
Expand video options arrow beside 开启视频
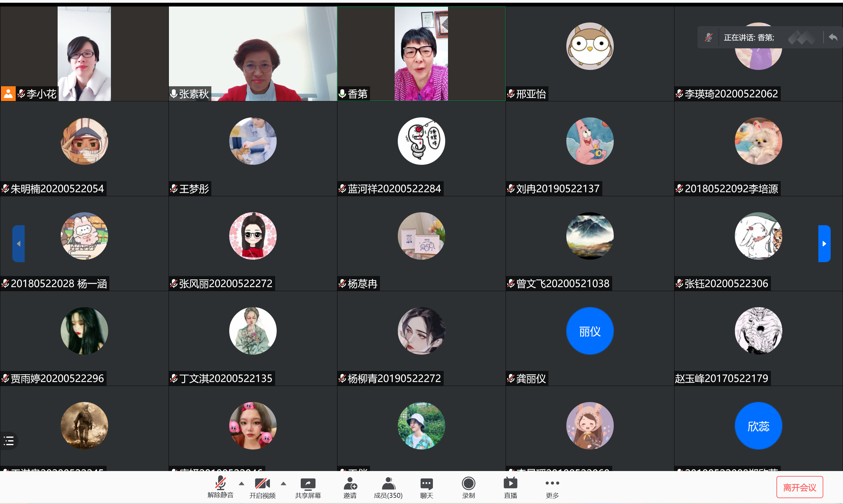pos(283,484)
